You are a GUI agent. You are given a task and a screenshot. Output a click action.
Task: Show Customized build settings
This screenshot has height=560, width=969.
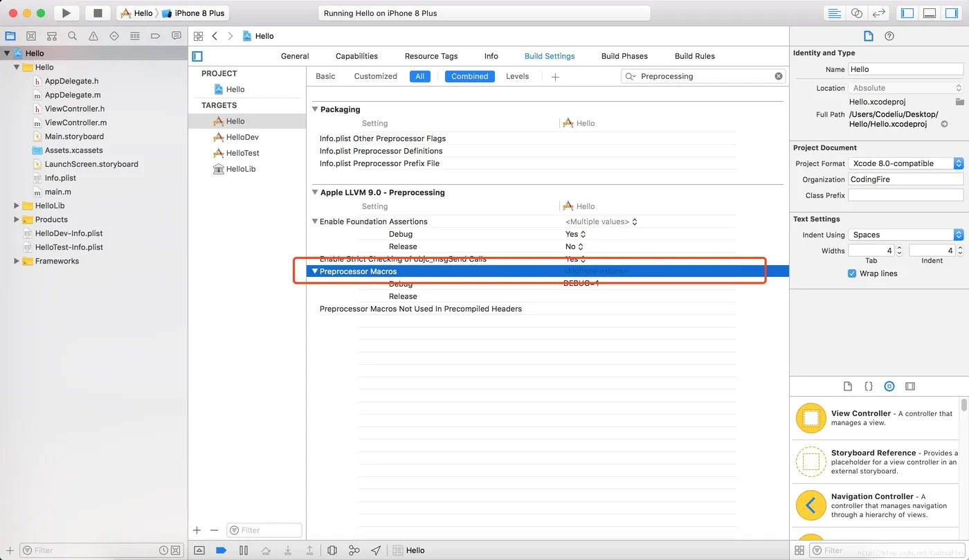click(x=375, y=76)
